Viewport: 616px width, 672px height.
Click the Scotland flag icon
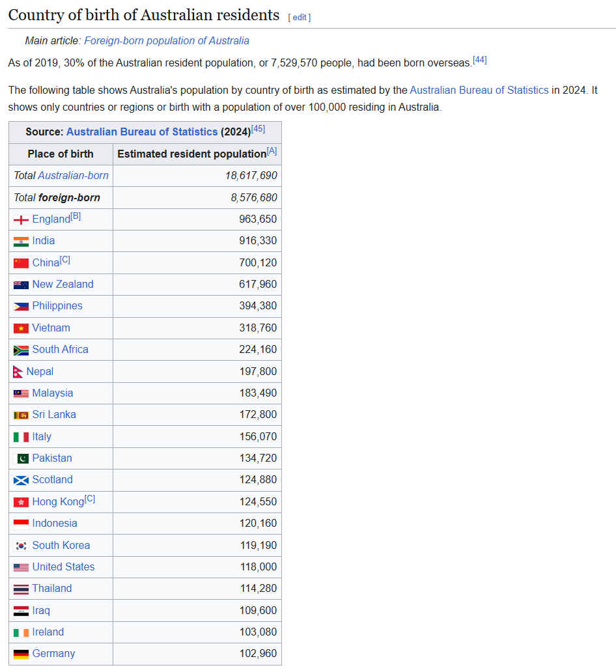coord(21,481)
